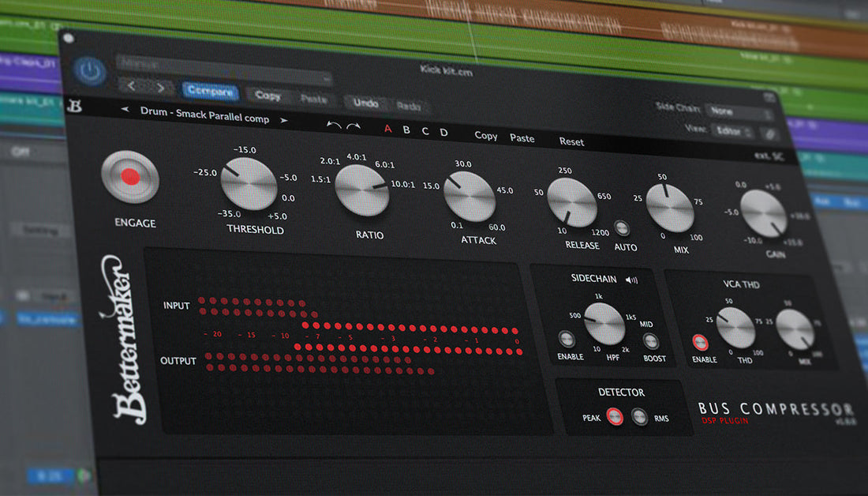Enable the sidechain HPF ENABLE button
This screenshot has width=868, height=496.
point(567,339)
